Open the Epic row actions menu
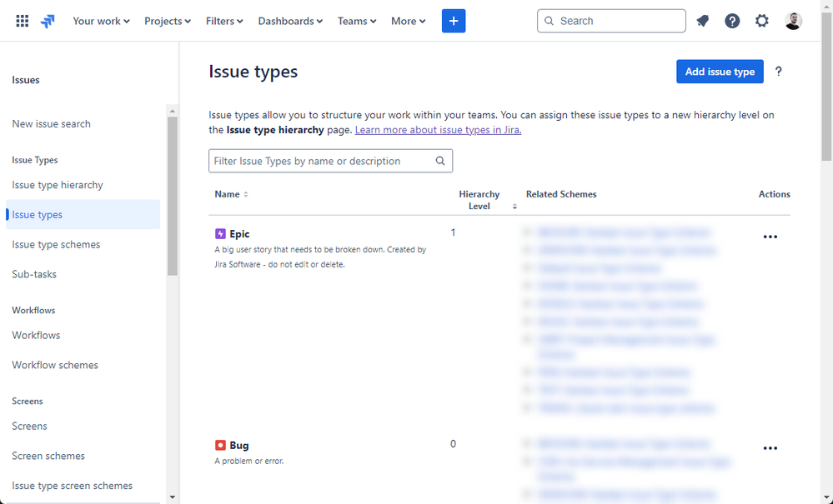 770,237
